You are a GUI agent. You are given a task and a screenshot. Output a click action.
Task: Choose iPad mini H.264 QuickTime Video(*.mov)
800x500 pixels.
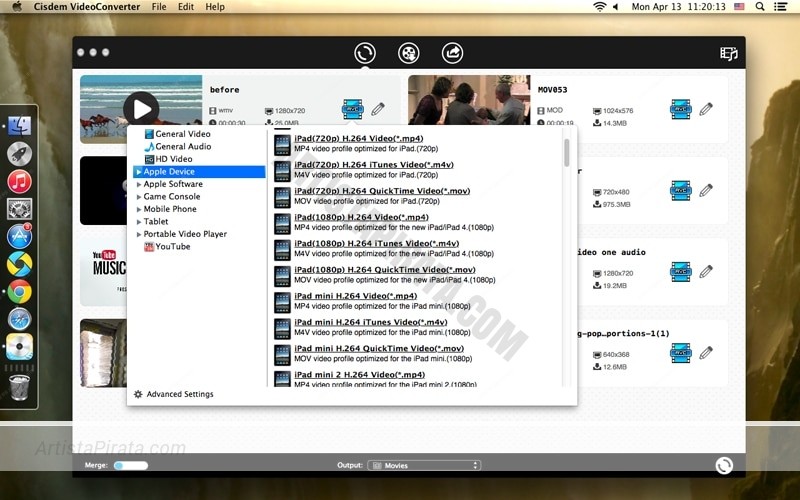point(379,348)
